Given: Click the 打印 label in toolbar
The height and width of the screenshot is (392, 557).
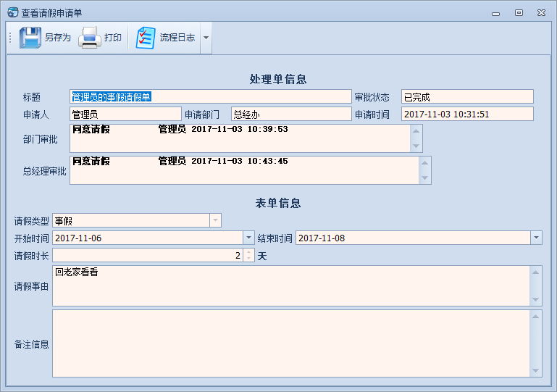Looking at the screenshot, I should click(113, 38).
